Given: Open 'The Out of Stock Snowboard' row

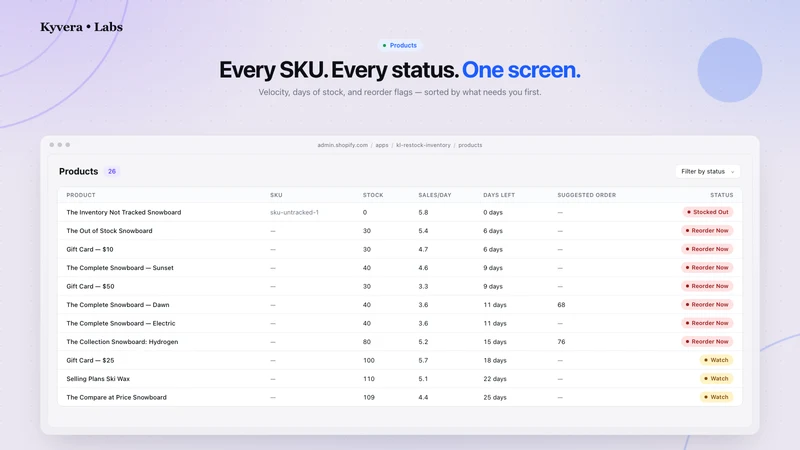Looking at the screenshot, I should point(399,231).
